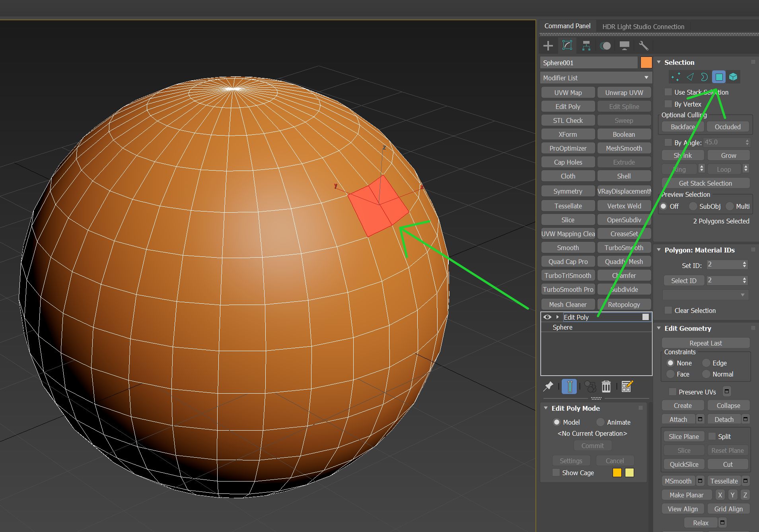
Task: Click the Remove Modifier trash icon
Action: pyautogui.click(x=606, y=386)
